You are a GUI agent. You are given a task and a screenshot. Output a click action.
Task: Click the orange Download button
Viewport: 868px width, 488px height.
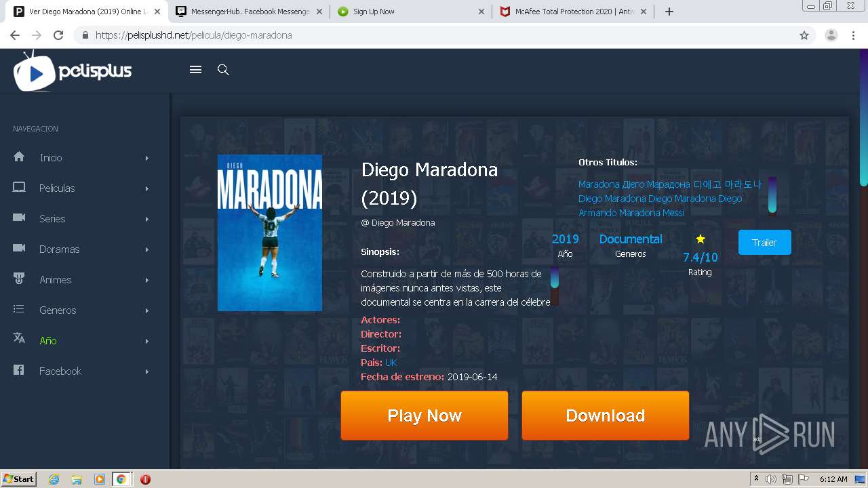click(x=606, y=415)
